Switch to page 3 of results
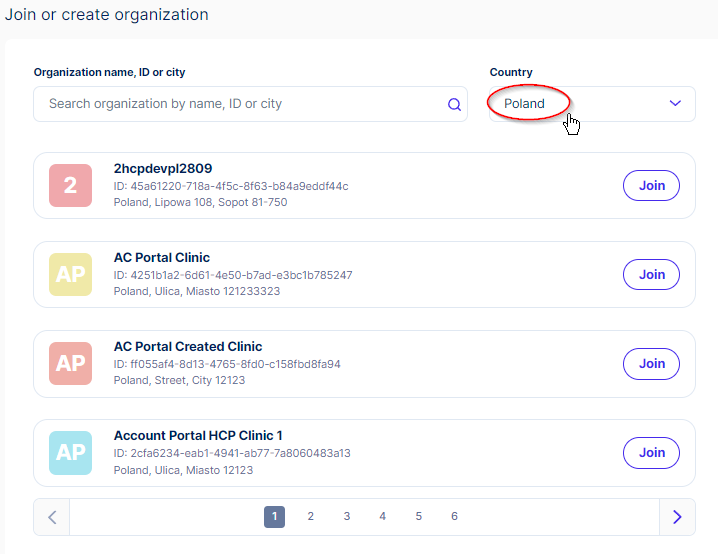The width and height of the screenshot is (718, 554). [x=347, y=516]
